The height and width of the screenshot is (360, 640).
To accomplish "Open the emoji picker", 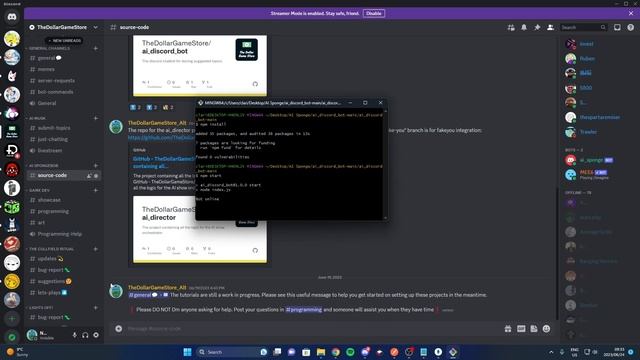I will click(x=547, y=329).
